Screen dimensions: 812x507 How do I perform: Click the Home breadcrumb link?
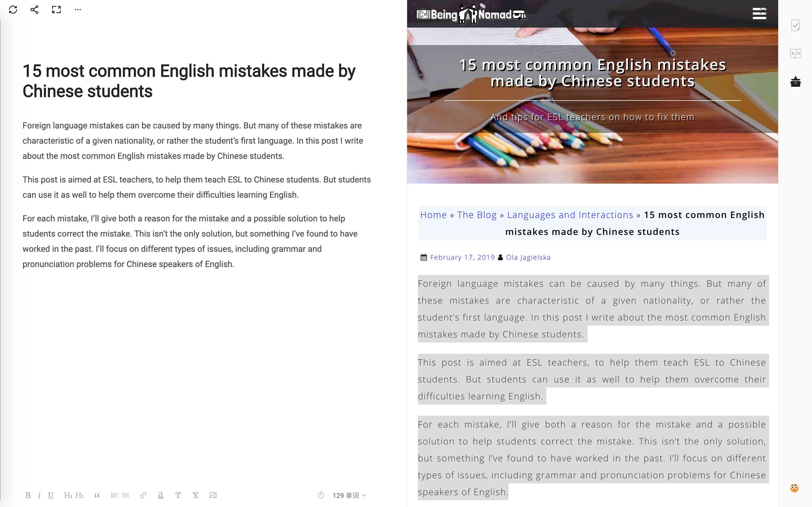[433, 214]
